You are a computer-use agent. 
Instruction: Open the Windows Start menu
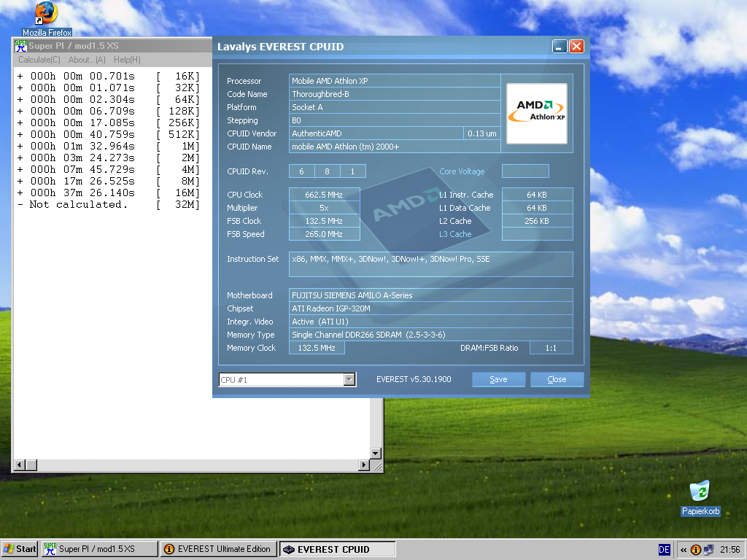pyautogui.click(x=20, y=549)
